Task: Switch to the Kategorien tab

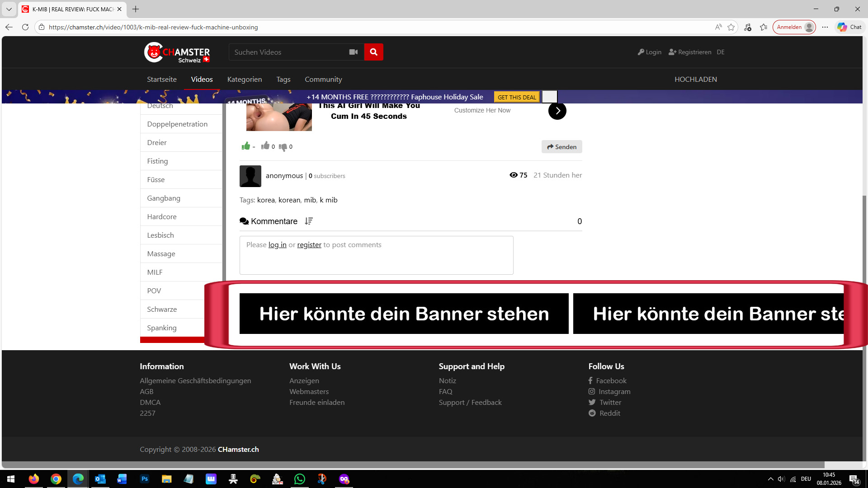Action: coord(245,79)
